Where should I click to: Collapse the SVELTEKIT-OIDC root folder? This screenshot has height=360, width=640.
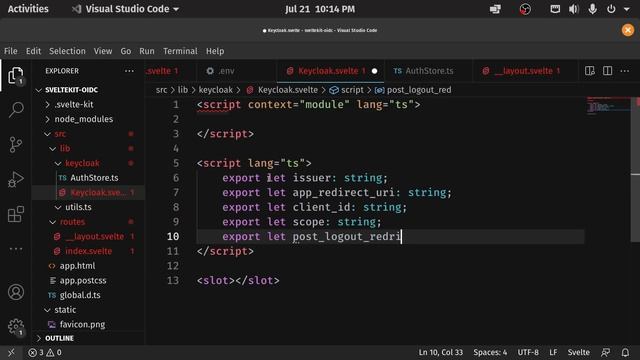[39, 90]
